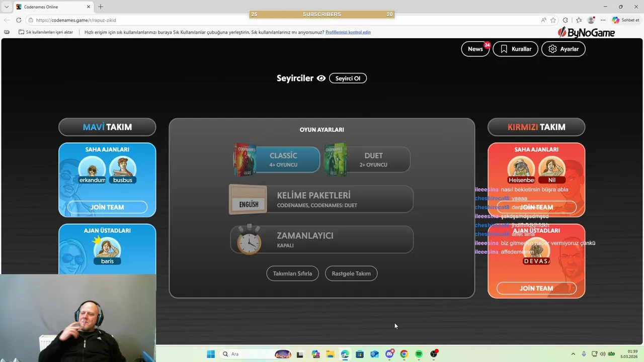
Task: Click baris spymaster avatar
Action: pos(107,251)
